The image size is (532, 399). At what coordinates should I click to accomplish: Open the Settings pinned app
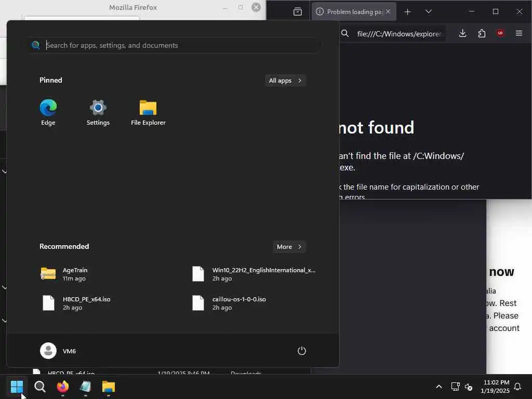pos(98,112)
